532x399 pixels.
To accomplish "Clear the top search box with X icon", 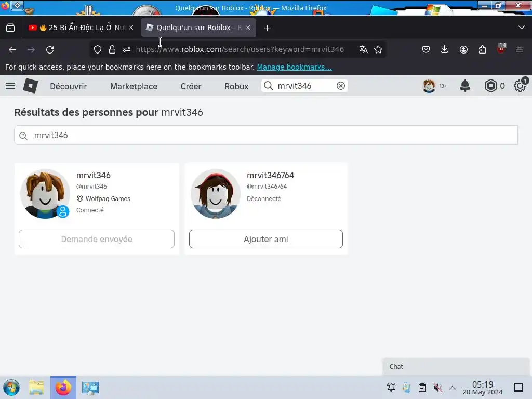I will tap(341, 86).
